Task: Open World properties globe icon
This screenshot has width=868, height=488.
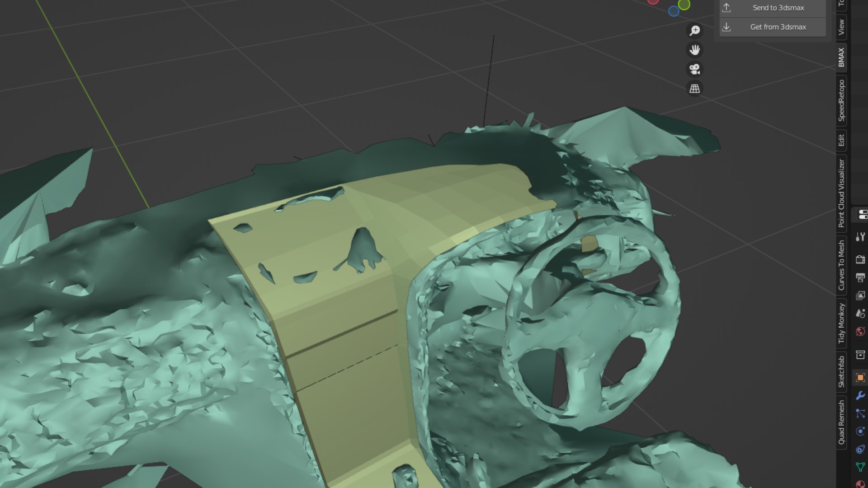Action: pyautogui.click(x=860, y=332)
